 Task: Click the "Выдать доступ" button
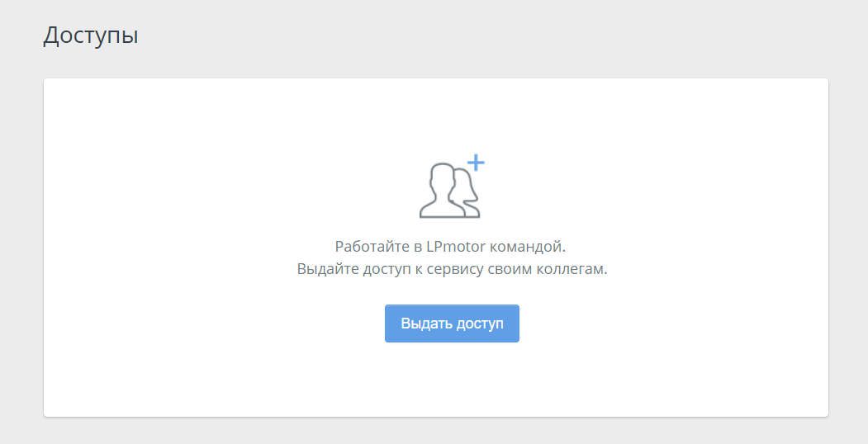click(452, 324)
